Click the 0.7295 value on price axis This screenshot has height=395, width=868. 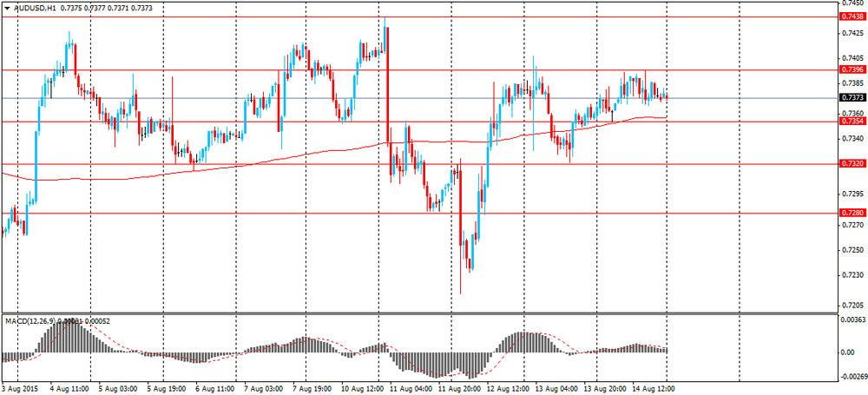[x=850, y=194]
